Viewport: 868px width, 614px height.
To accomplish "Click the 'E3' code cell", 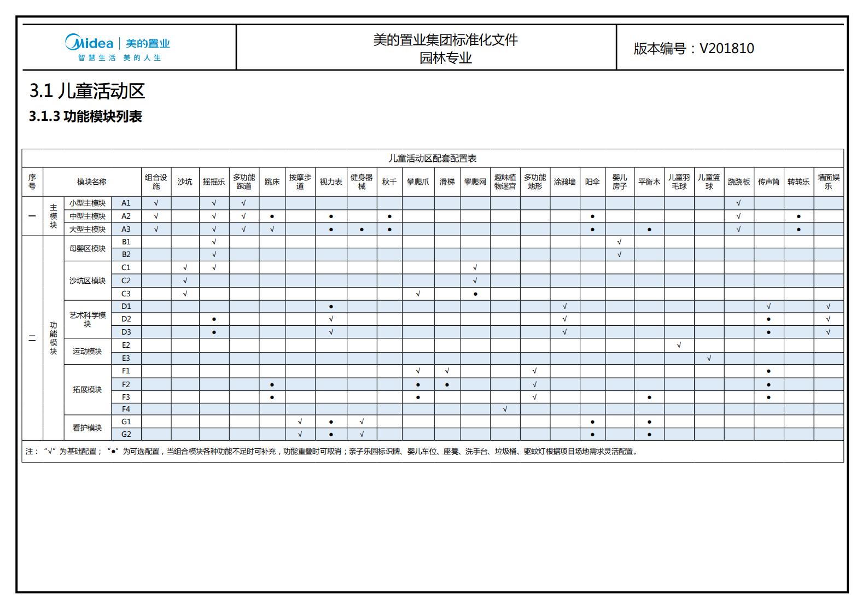I will (126, 358).
